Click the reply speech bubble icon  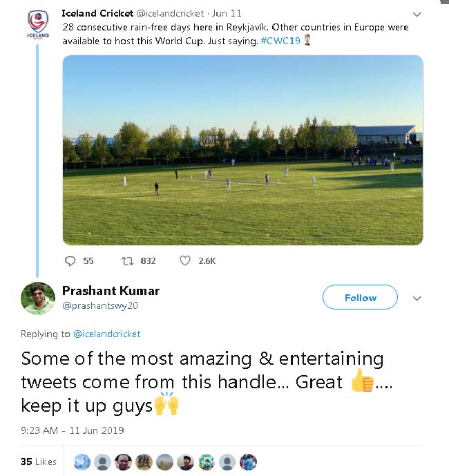click(70, 261)
